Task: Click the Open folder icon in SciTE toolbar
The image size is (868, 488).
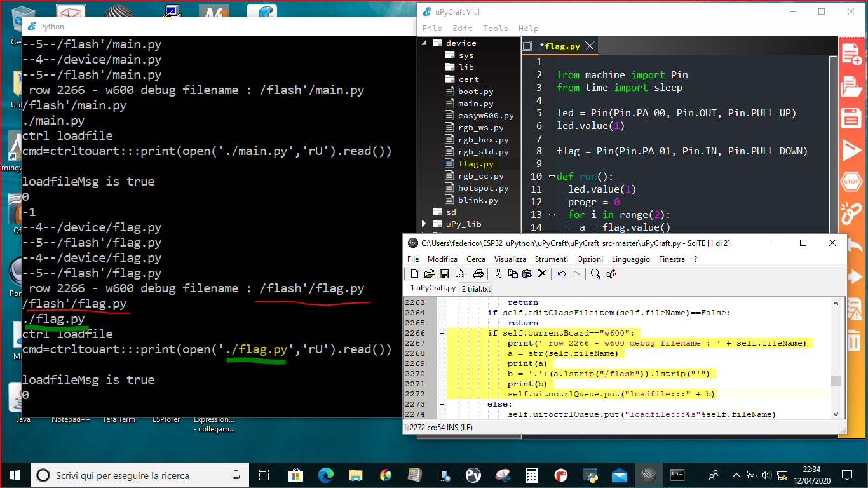Action: tap(429, 274)
